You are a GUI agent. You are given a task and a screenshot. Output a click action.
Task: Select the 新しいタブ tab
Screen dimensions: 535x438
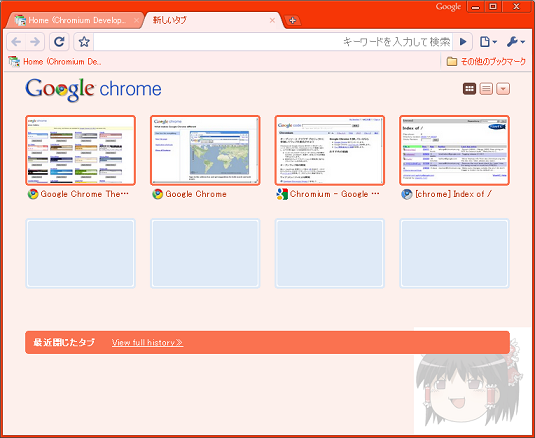click(212, 20)
